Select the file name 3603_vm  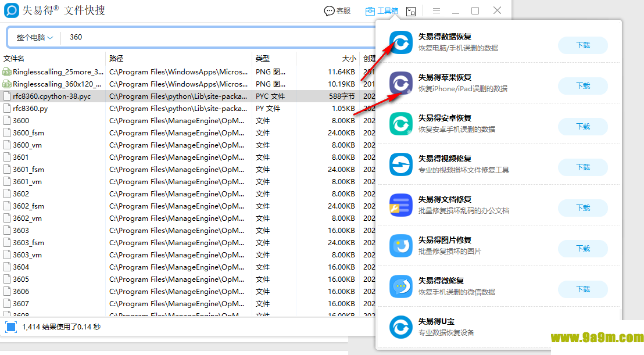27,255
